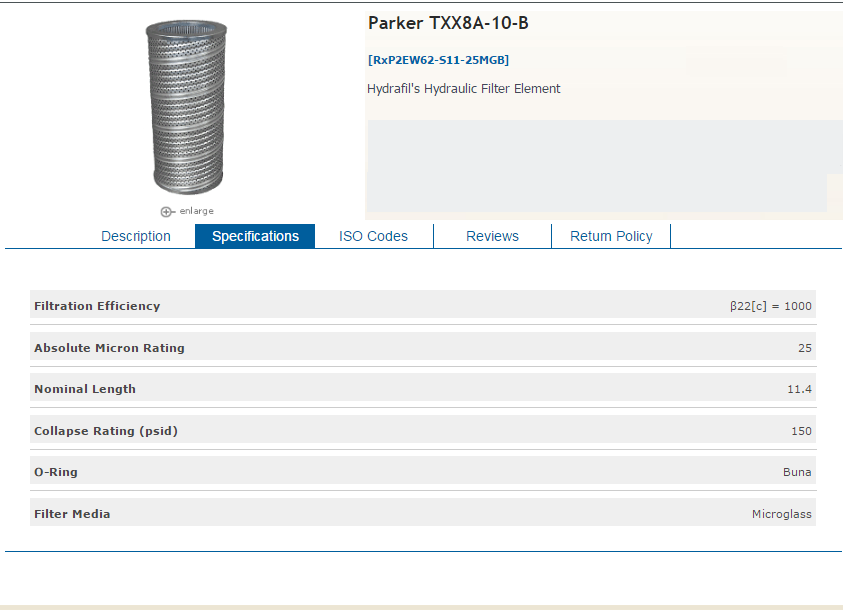Open the filter element product image
The width and height of the screenshot is (843, 610).
coord(187,107)
